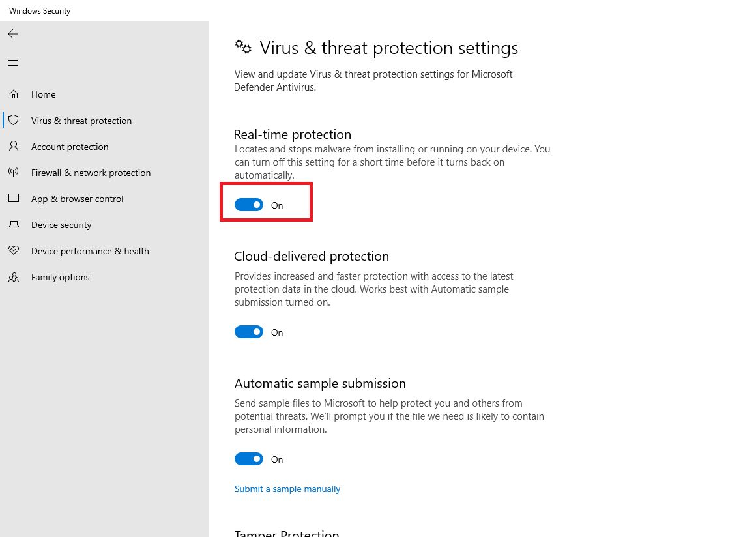The image size is (756, 537).
Task: Select Account protection in sidebar
Action: [x=70, y=147]
